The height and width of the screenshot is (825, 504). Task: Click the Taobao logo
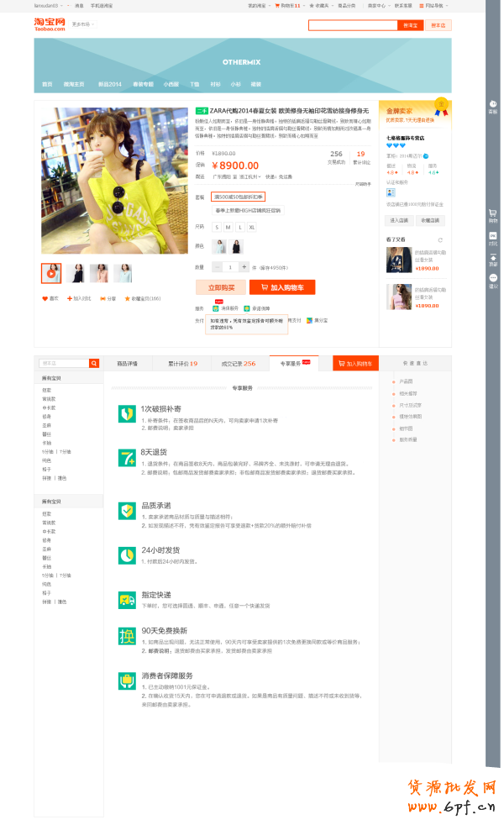tap(50, 24)
